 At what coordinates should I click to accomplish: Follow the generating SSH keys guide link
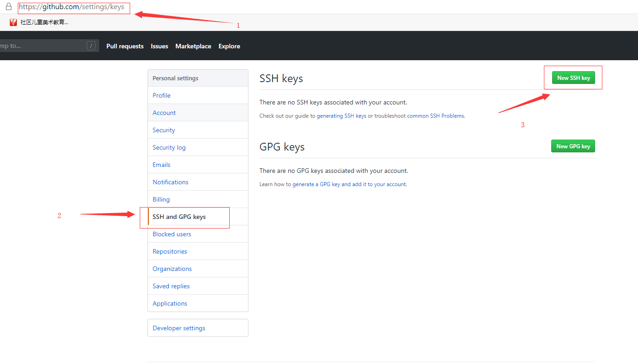pyautogui.click(x=342, y=116)
